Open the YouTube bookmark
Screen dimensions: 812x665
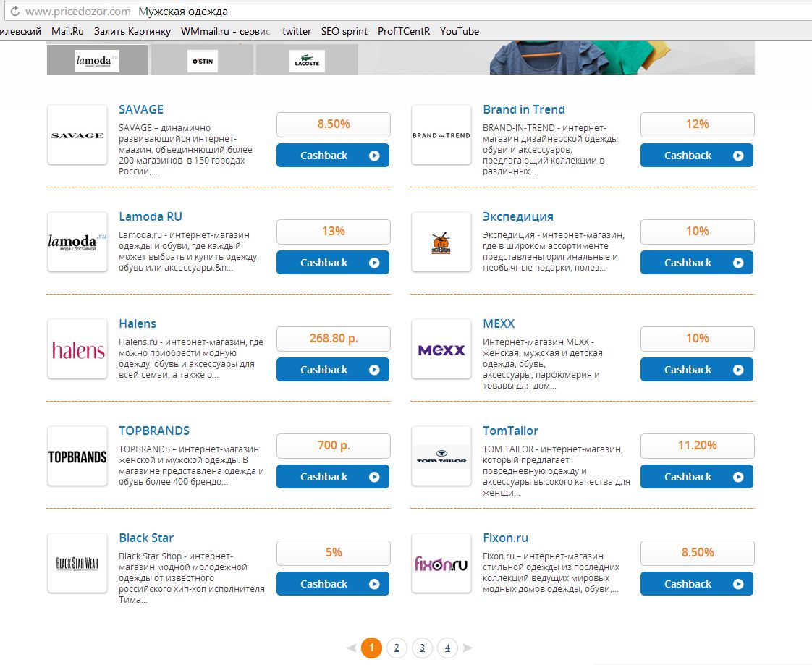[x=460, y=31]
